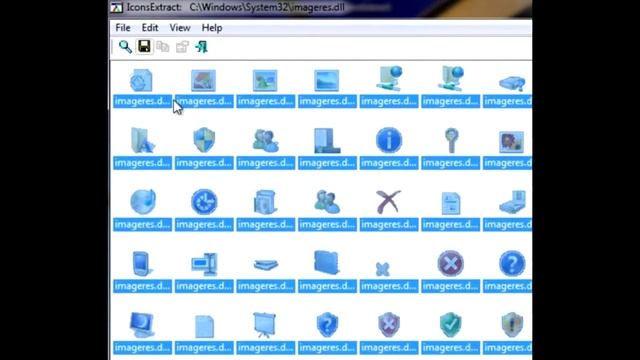Select the blank page document icon
Viewport: 640px width, 360px height.
pos(204,326)
